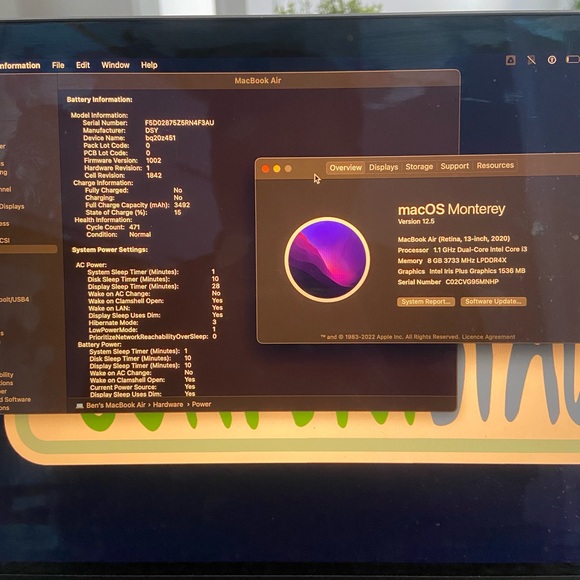Screen dimensions: 580x580
Task: Click the Battery Information heading
Action: coord(100,100)
